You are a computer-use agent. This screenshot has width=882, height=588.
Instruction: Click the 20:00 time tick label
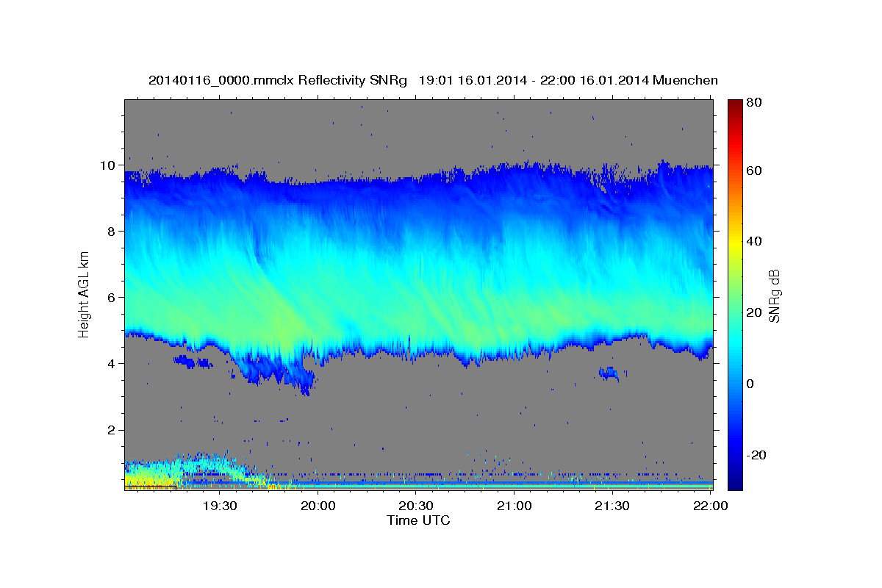coord(318,506)
